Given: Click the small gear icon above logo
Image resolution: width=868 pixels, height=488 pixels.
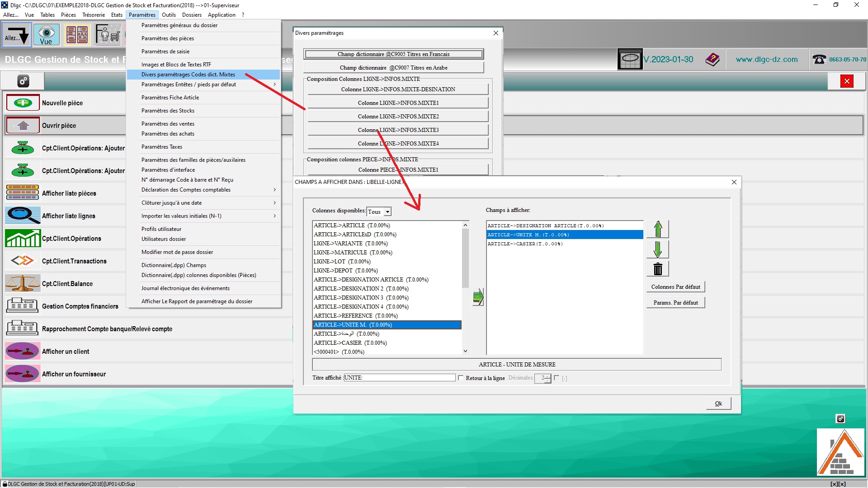Looking at the screenshot, I should point(840,419).
